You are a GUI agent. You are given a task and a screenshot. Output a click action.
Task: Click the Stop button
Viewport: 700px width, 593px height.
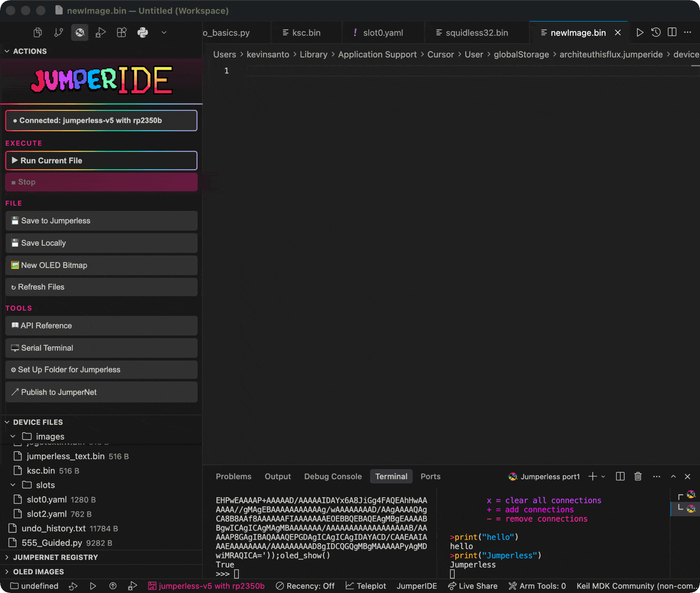(x=101, y=182)
